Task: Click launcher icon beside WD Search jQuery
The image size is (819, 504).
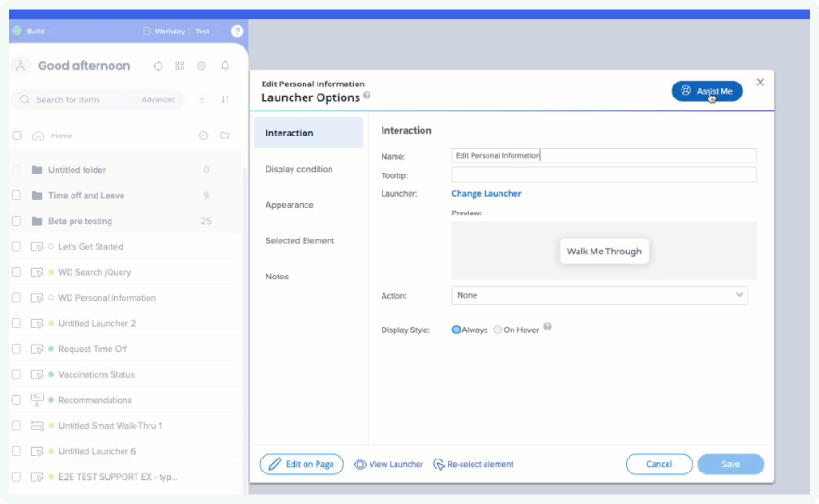Action: coord(36,272)
